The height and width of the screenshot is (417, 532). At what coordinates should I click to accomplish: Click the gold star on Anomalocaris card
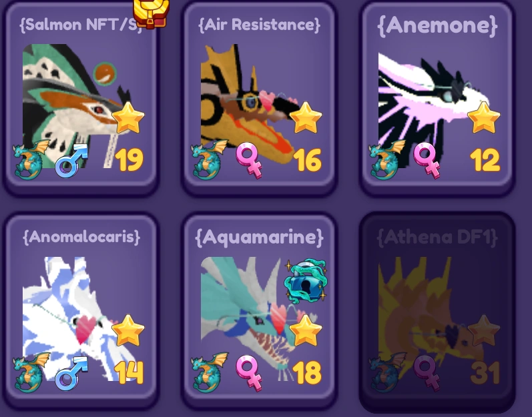click(x=128, y=330)
